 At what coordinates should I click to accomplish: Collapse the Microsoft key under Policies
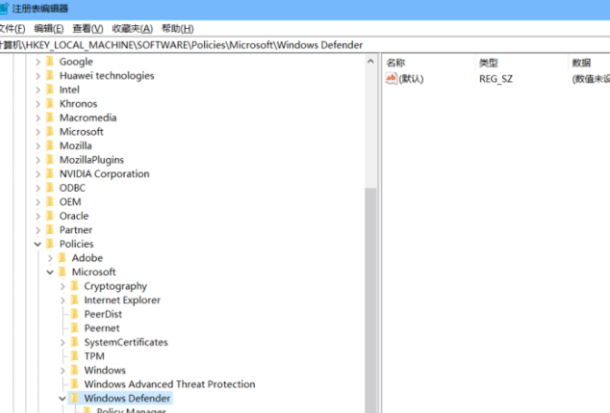click(50, 272)
